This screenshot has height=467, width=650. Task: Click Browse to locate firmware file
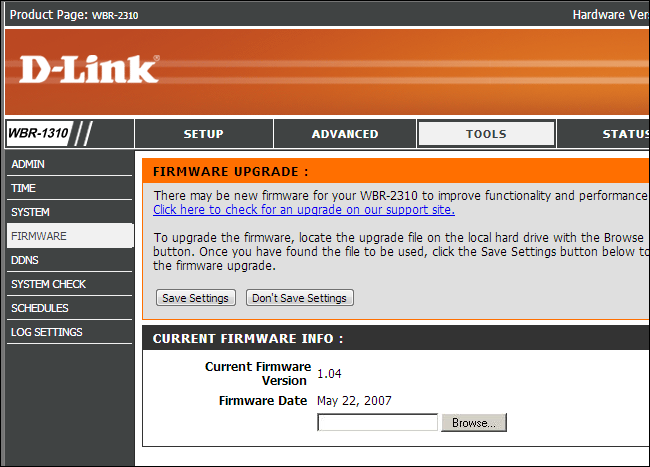point(474,423)
